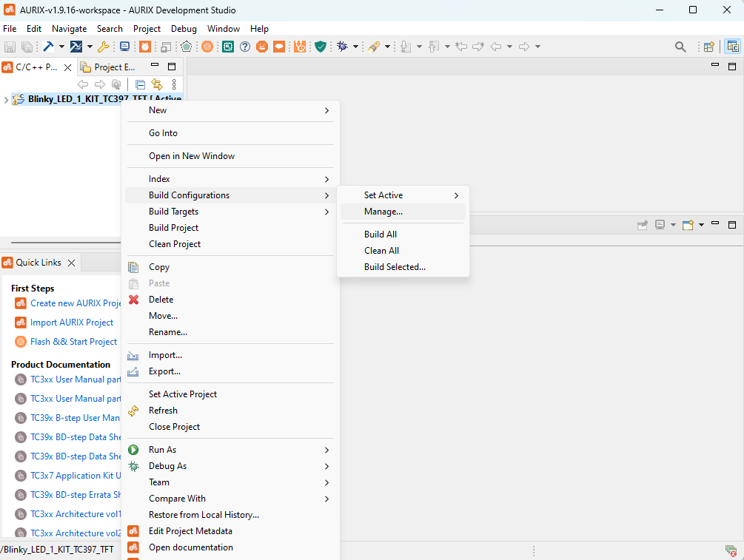The width and height of the screenshot is (744, 560).
Task: Open Help using the question mark icon
Action: 245,46
